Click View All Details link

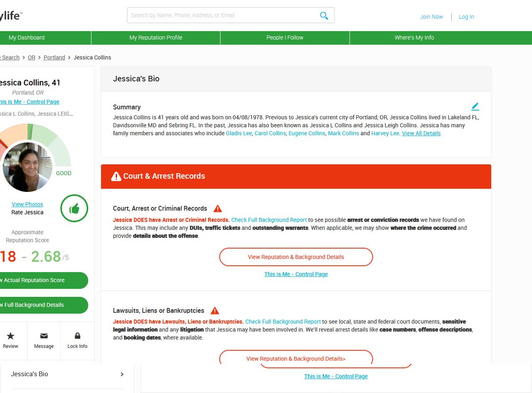tap(421, 133)
